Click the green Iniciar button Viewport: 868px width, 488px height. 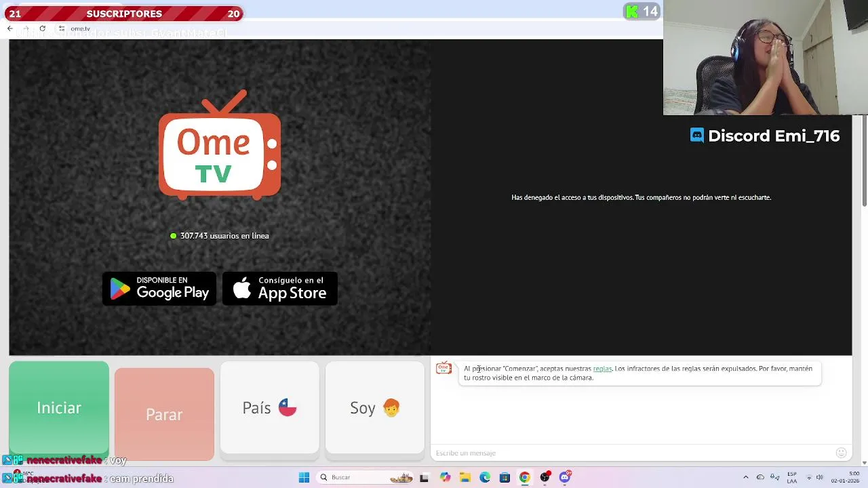59,407
